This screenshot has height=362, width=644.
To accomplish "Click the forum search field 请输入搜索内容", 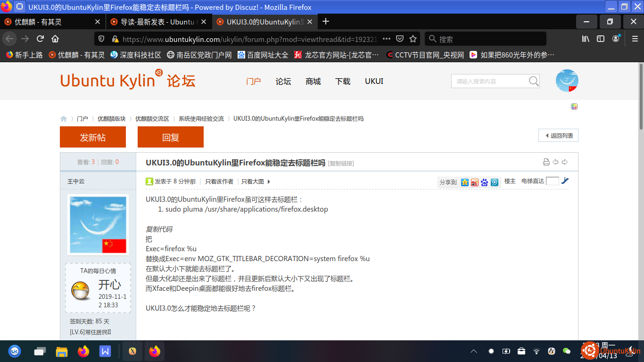I will (x=489, y=81).
